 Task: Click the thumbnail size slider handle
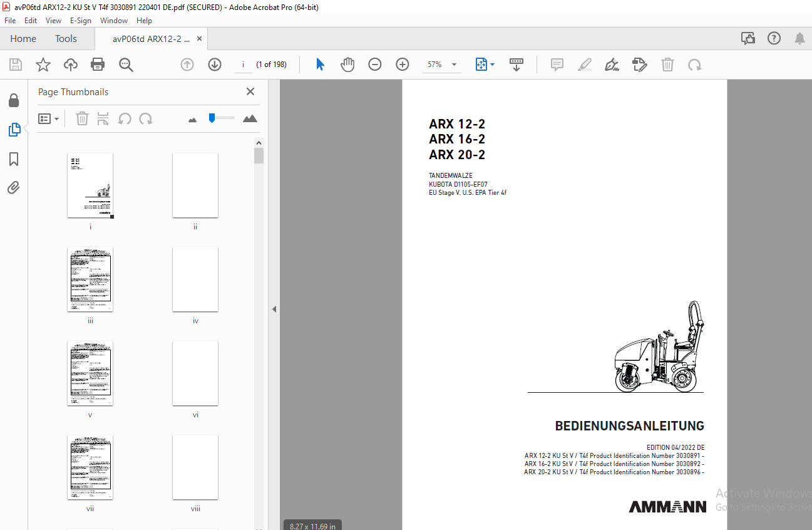[x=212, y=117]
